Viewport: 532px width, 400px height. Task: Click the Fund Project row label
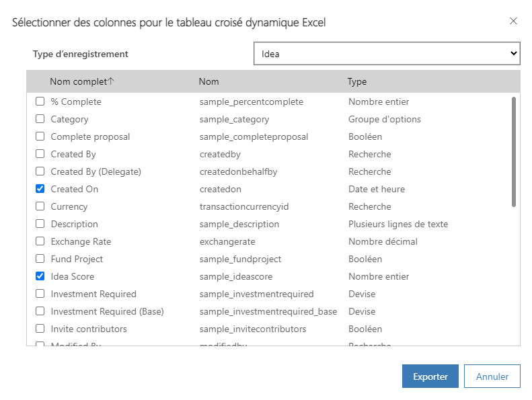tap(77, 259)
